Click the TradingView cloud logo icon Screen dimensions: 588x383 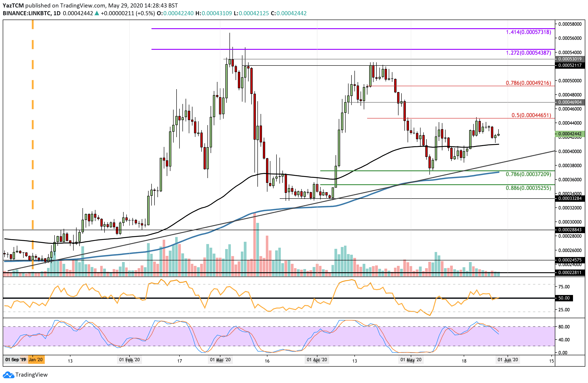9,375
